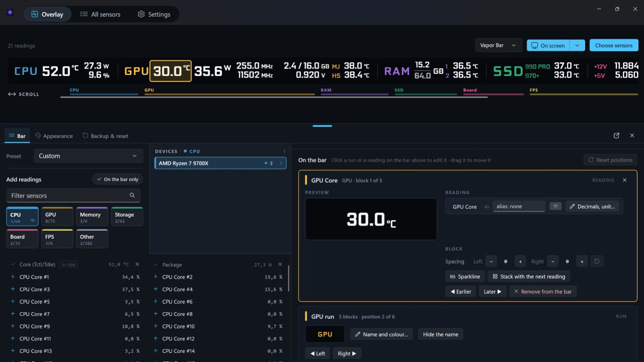Dismiss the GPU Core reading card
Image resolution: width=644 pixels, height=362 pixels.
point(625,180)
